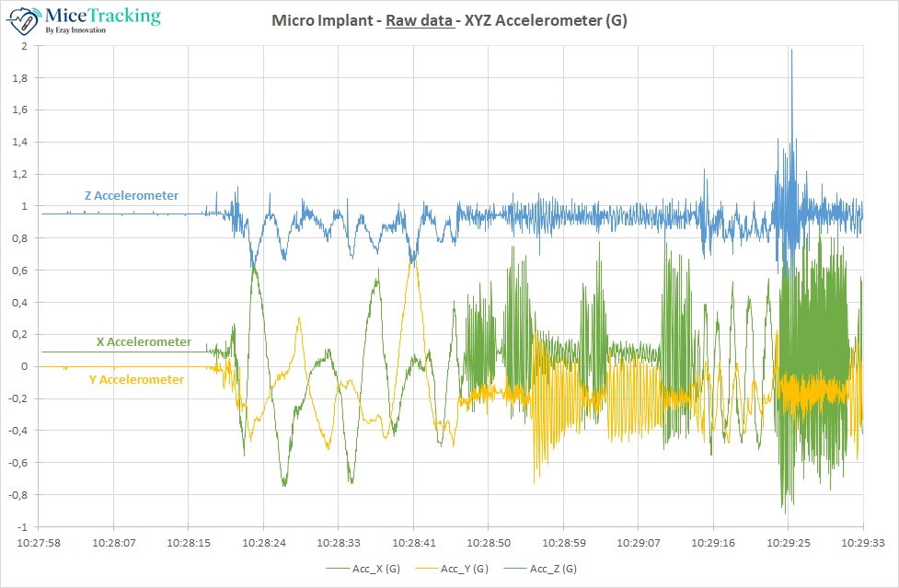Click the 1,8 value on vertical axis
The height and width of the screenshot is (588, 899).
[x=20, y=78]
